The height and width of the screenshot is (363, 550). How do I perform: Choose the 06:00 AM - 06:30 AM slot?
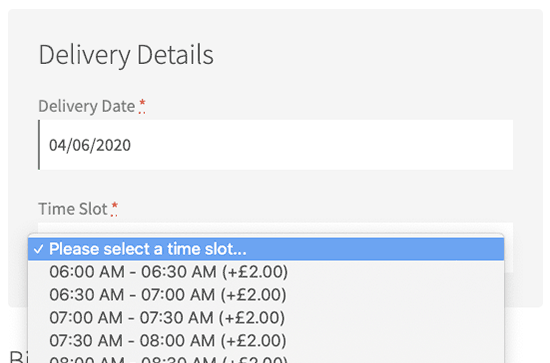point(266,272)
